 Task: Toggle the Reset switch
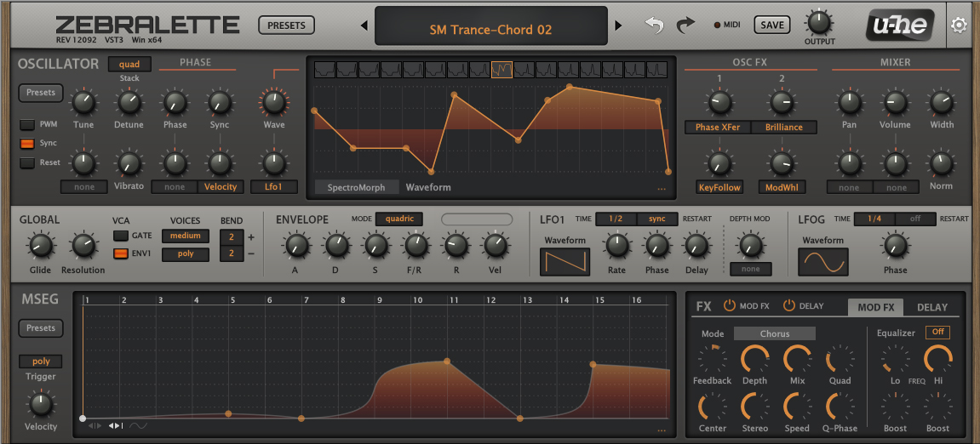coord(27,163)
